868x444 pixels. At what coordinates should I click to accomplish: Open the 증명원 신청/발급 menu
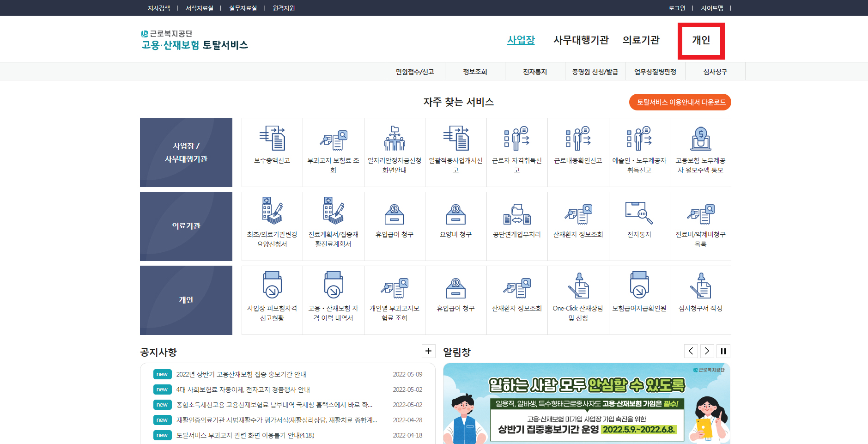pyautogui.click(x=595, y=71)
